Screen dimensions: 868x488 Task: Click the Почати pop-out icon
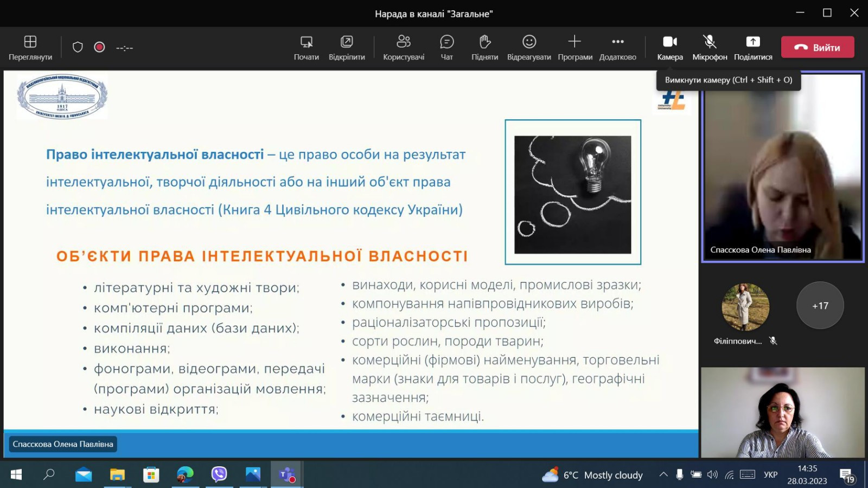(x=306, y=47)
